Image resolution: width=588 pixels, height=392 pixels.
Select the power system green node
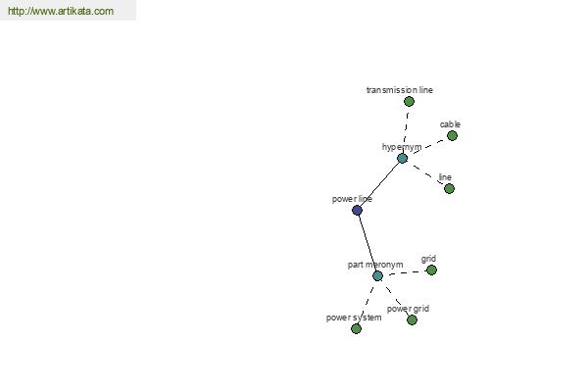tap(357, 329)
